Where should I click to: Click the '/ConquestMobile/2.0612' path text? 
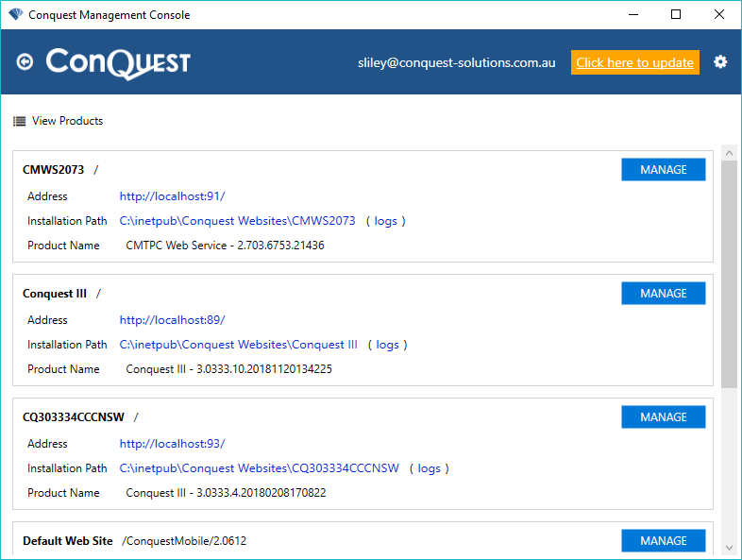click(184, 540)
